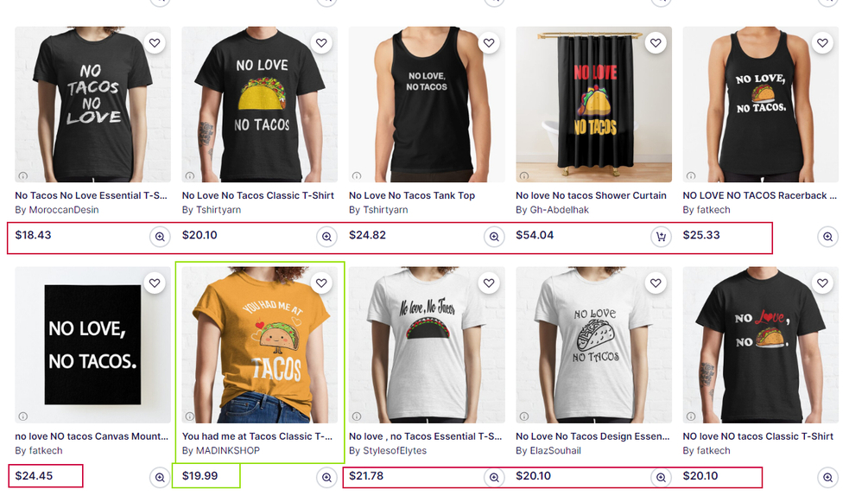This screenshot has width=868, height=502.
Task: Favorite the No Tacos No Love Essential T-Shirt
Action: tap(155, 42)
